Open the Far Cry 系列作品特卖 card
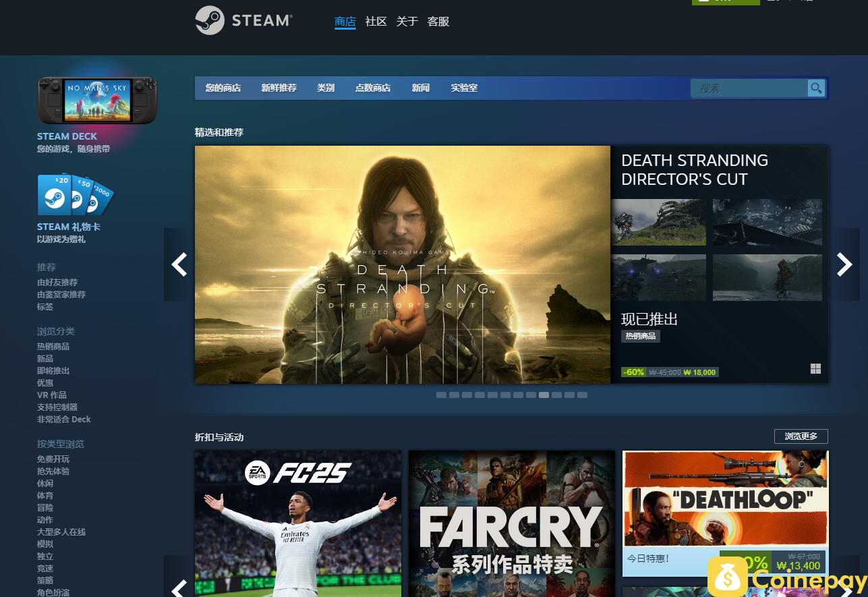The height and width of the screenshot is (597, 868). 512,523
